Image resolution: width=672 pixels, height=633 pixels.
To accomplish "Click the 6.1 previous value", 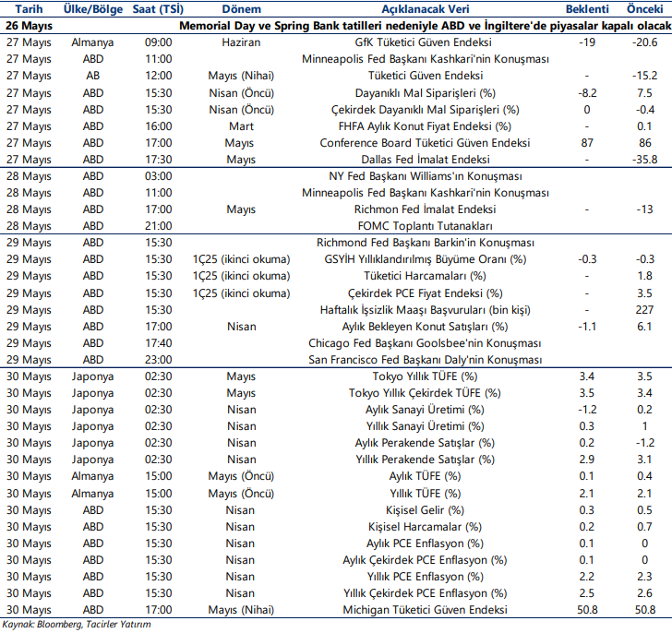I will pyautogui.click(x=644, y=327).
